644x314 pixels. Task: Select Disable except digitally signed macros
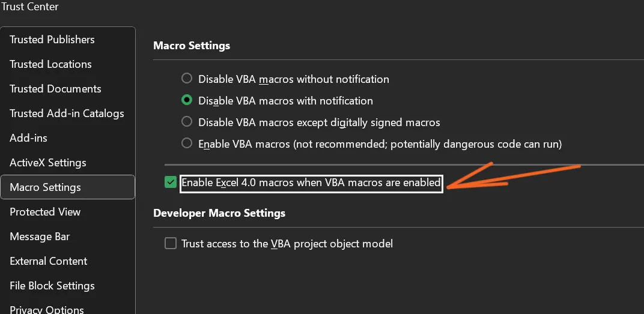point(187,122)
